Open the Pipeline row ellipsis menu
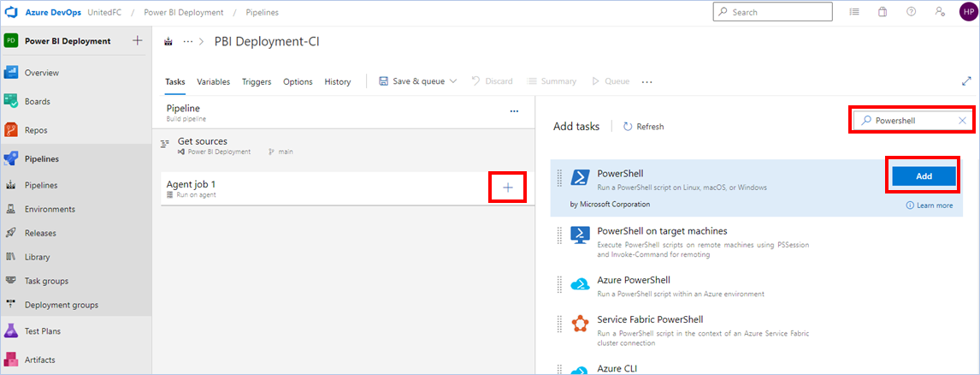 515,111
